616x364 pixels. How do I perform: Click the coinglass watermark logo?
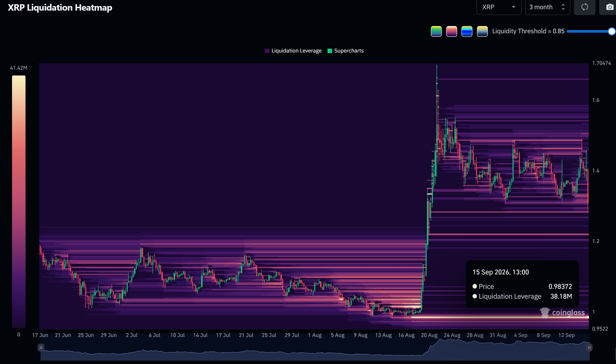[x=562, y=313]
